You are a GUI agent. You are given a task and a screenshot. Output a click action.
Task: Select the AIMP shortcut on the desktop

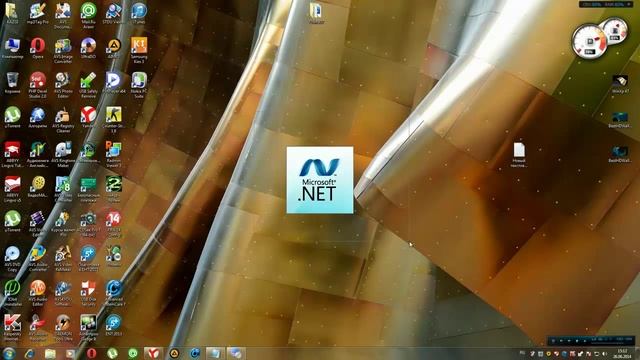pos(113,48)
